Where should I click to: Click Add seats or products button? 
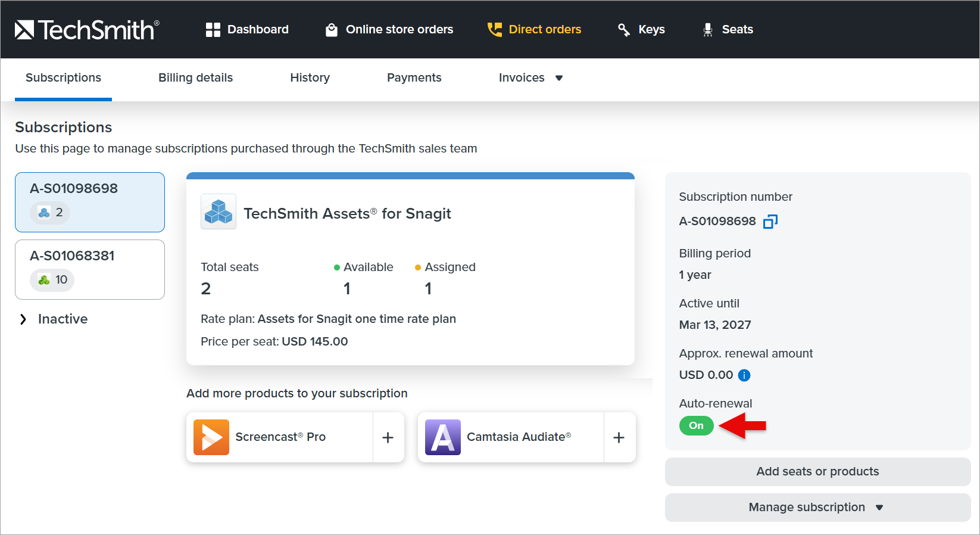click(817, 472)
